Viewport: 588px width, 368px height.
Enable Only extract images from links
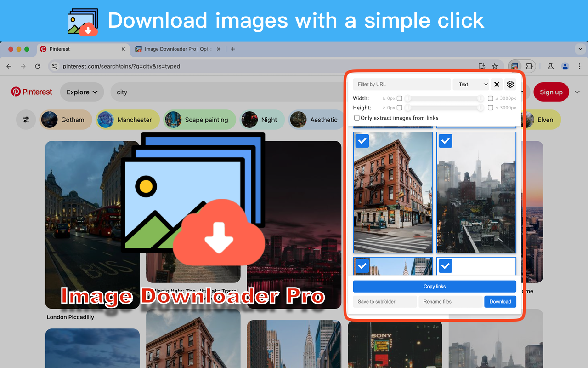point(357,118)
